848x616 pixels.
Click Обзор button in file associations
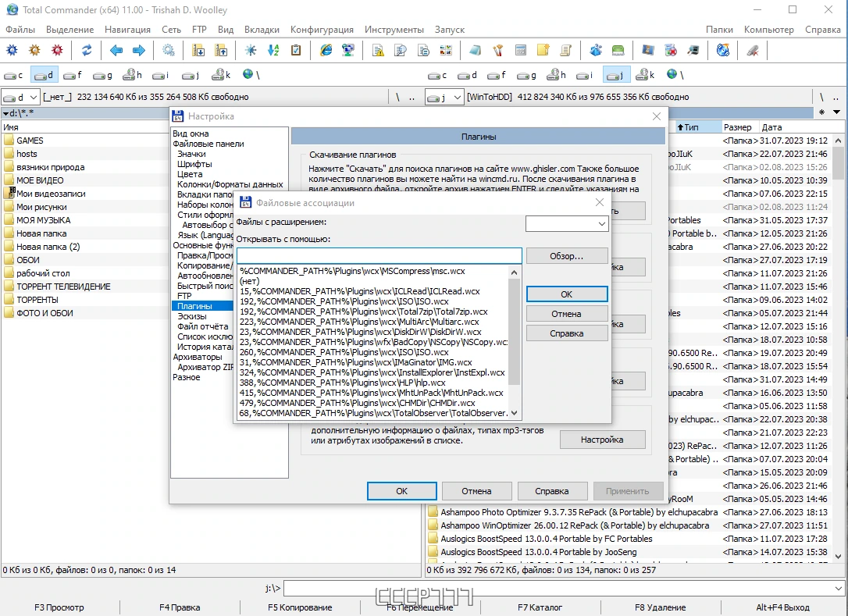[x=567, y=256]
